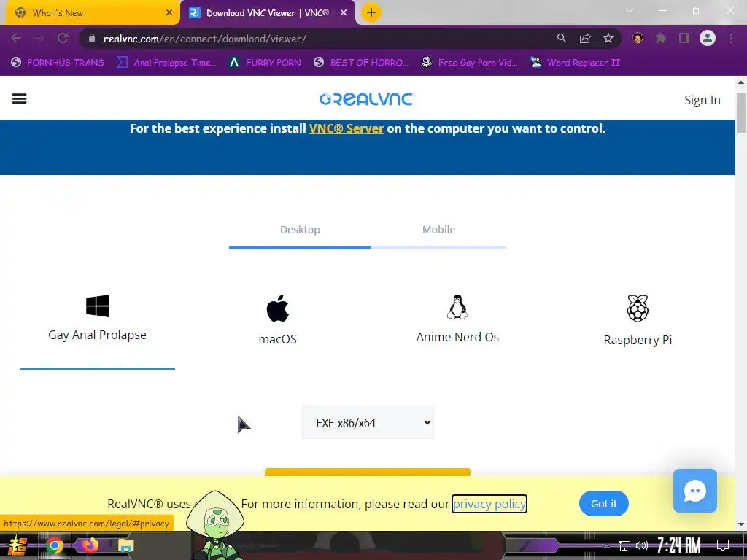Share this page icon
747x560 pixels.
tap(585, 38)
